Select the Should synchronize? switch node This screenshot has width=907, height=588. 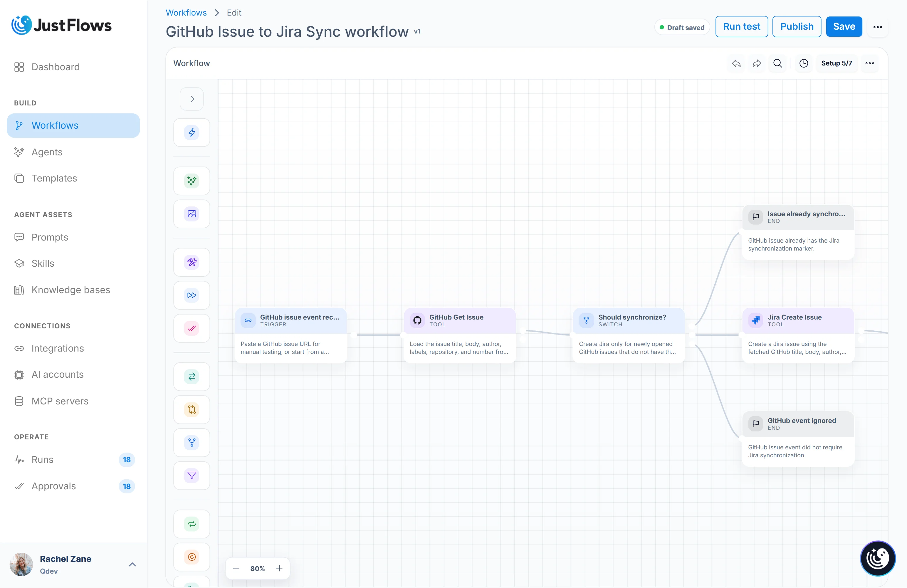629,335
